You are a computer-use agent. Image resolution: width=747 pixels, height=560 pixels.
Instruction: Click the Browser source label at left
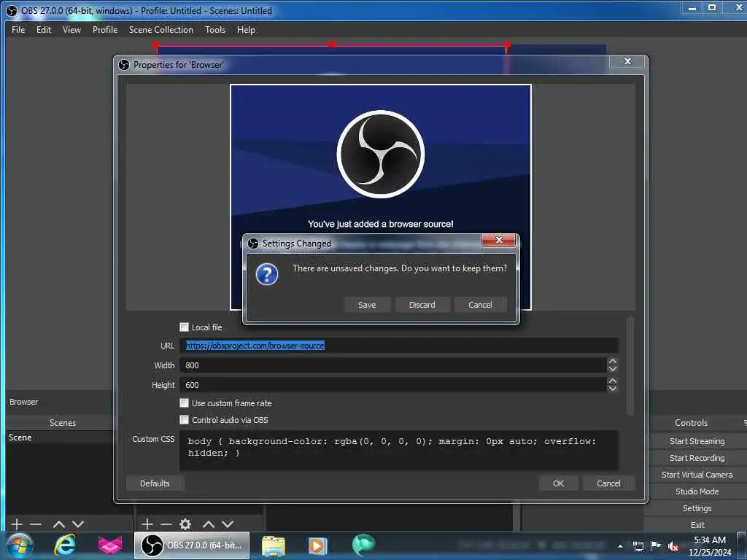pyautogui.click(x=23, y=402)
